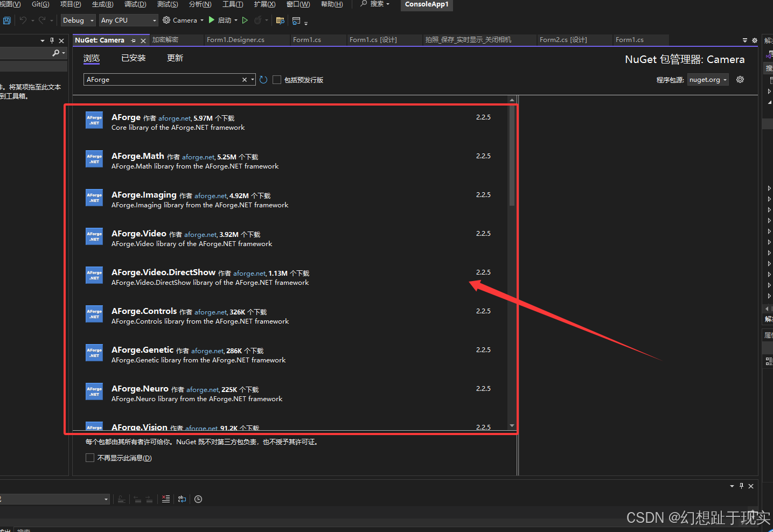Open the 调试(D) menu
The width and height of the screenshot is (773, 532).
tap(135, 4)
